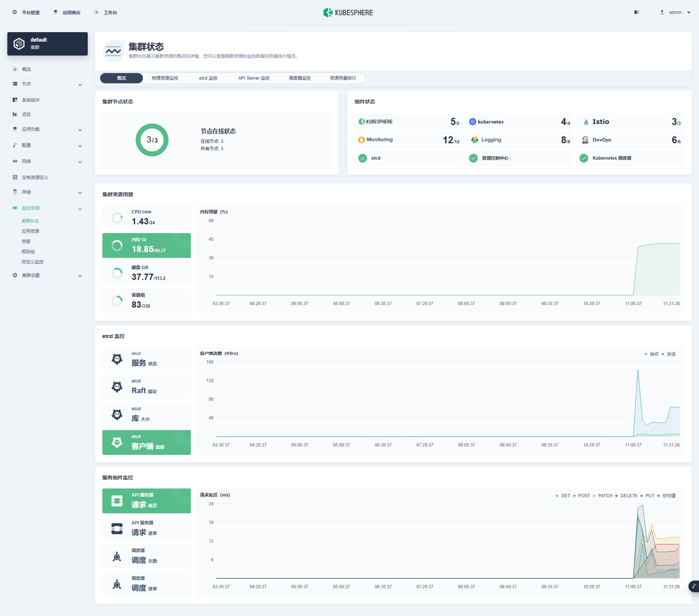Viewport: 699px width, 616px height.
Task: Click the KubeSphere logo in header
Action: point(348,12)
